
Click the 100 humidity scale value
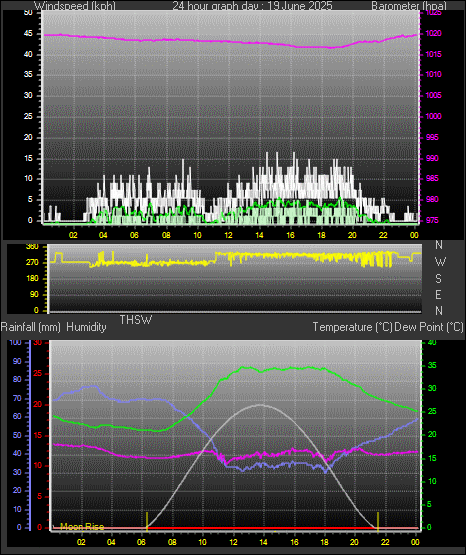pos(16,342)
